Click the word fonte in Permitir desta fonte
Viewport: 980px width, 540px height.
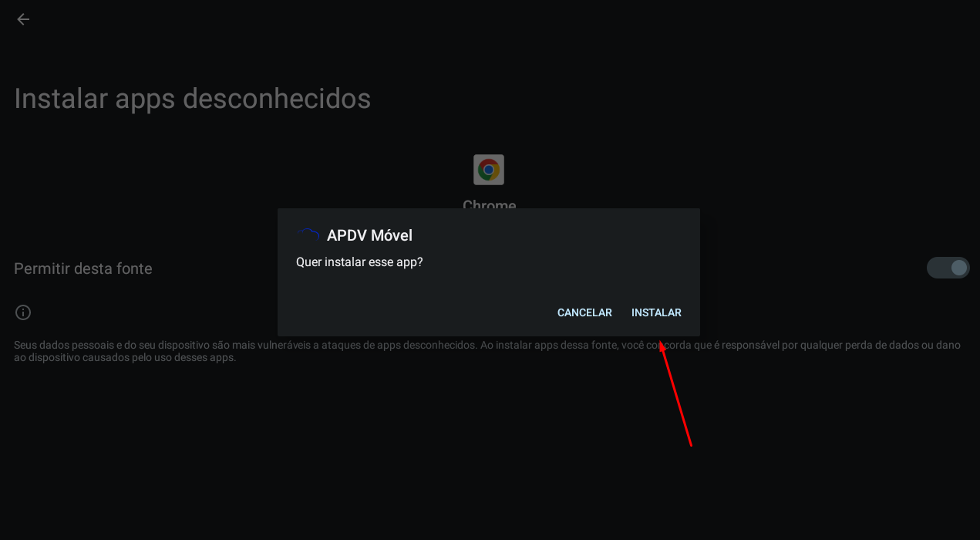coord(133,268)
